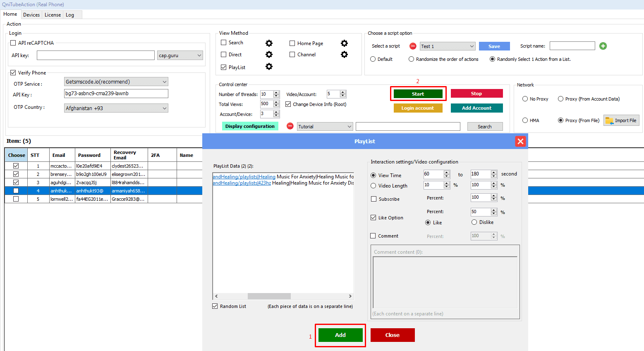Uncheck the PlayList view method

coord(224,67)
